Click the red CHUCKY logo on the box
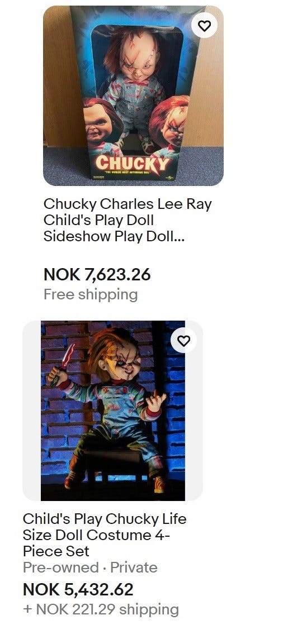283x644 pixels. point(133,163)
